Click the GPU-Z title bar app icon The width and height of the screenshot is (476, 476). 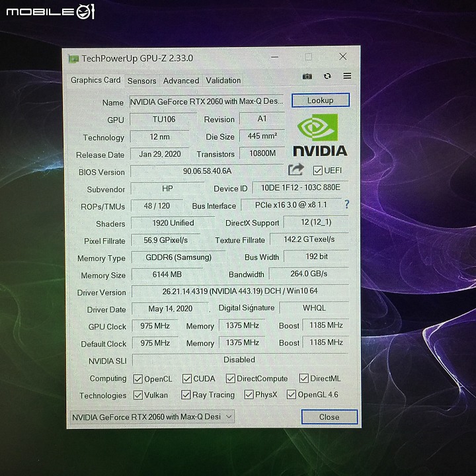pyautogui.click(x=73, y=59)
